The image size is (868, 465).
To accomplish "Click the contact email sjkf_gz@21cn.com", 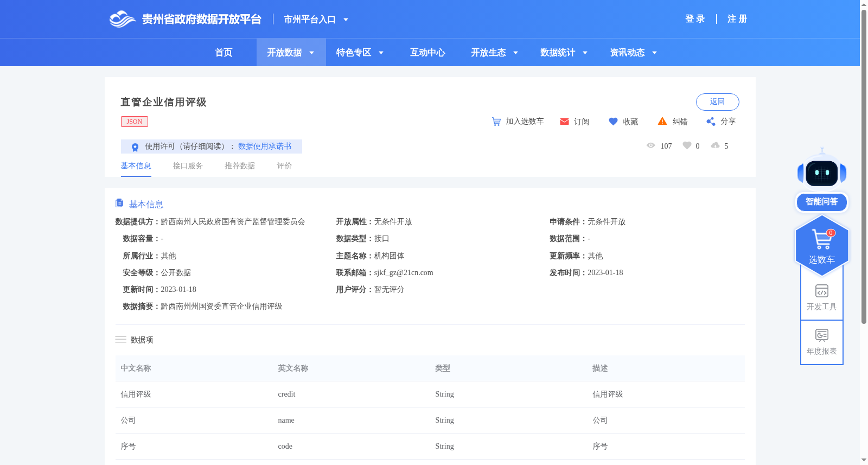I will (404, 273).
